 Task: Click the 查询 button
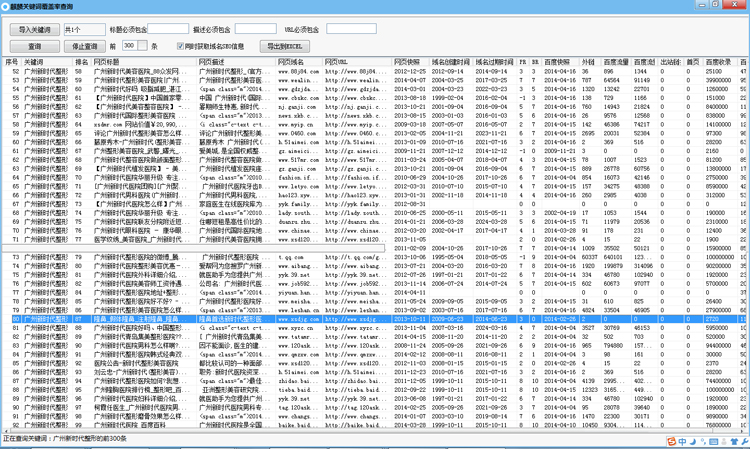[x=34, y=46]
